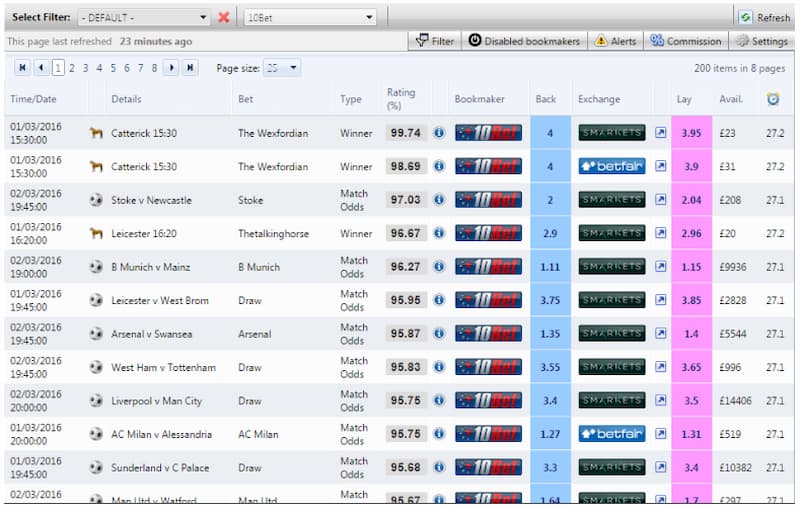Click football icon for Sunderland v C Palace
The width and height of the screenshot is (800, 509).
(x=96, y=467)
